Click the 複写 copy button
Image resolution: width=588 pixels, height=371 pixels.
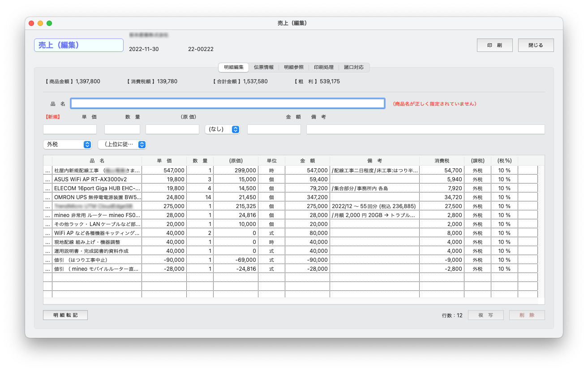[485, 315]
